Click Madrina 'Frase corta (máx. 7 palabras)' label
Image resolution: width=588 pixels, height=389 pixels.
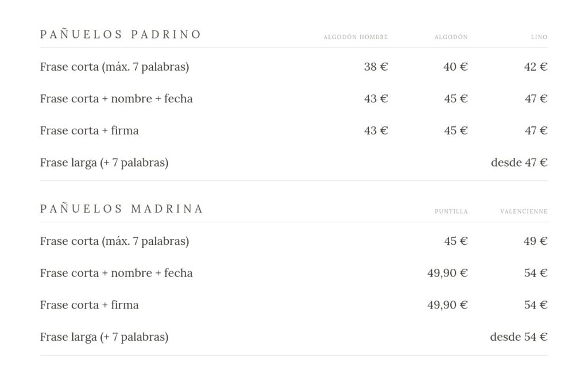114,241
